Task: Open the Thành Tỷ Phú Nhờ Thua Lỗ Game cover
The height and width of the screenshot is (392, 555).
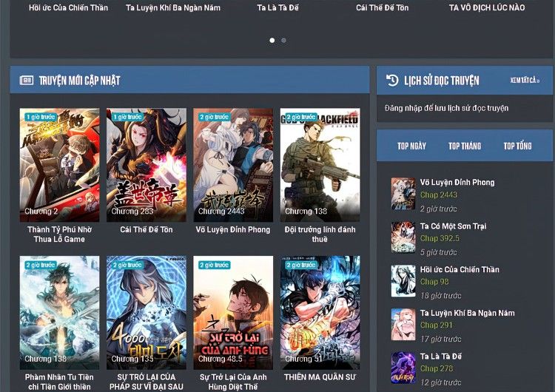Action: pos(59,165)
